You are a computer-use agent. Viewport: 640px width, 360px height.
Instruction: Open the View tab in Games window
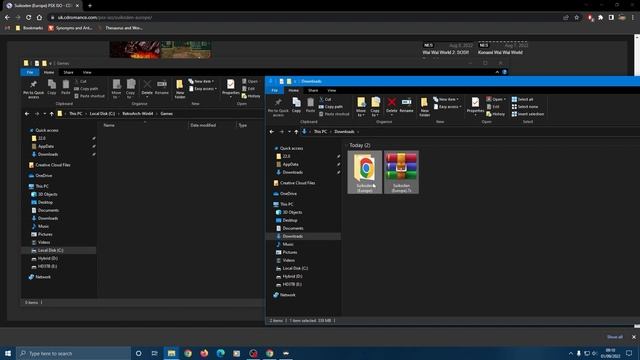tap(87, 72)
